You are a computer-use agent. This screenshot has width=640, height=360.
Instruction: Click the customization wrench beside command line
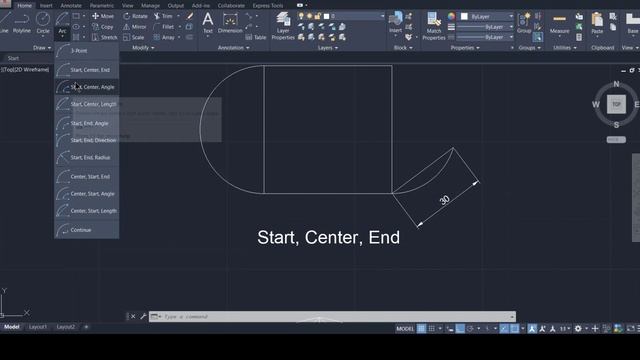click(x=143, y=316)
